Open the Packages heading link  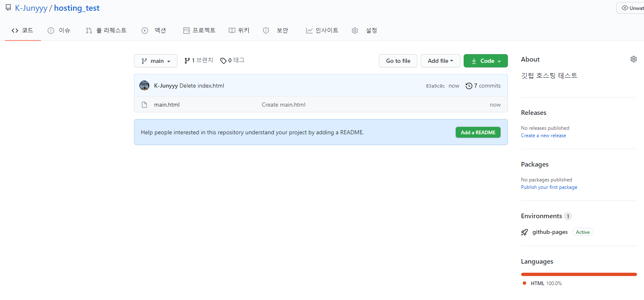point(535,164)
